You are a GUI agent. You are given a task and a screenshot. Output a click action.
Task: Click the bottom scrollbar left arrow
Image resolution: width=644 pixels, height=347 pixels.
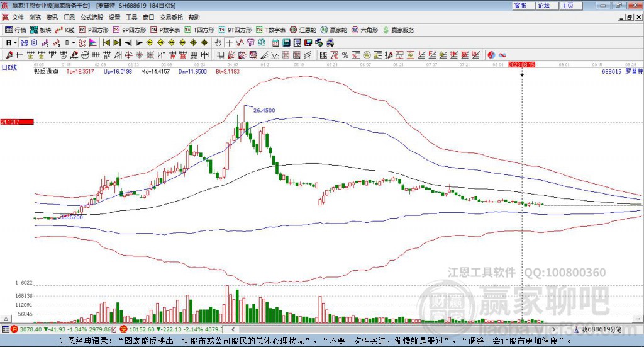pos(233,329)
